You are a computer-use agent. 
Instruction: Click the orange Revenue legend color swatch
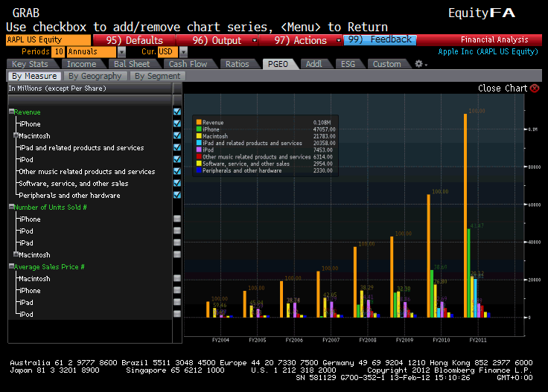tap(199, 122)
